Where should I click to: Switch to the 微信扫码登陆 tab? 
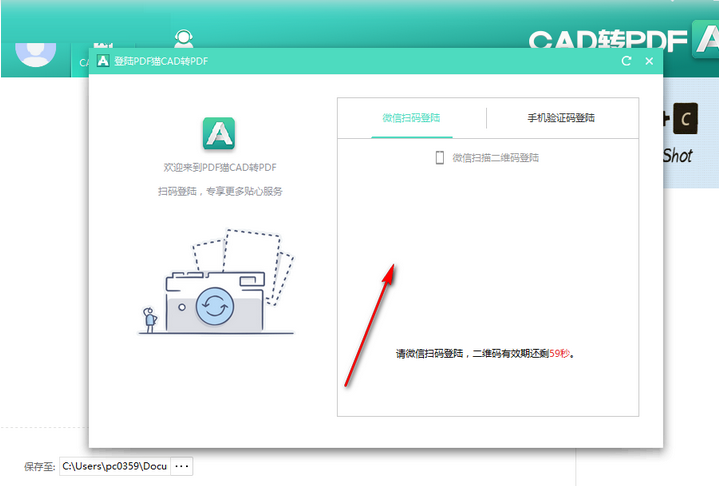pyautogui.click(x=411, y=118)
